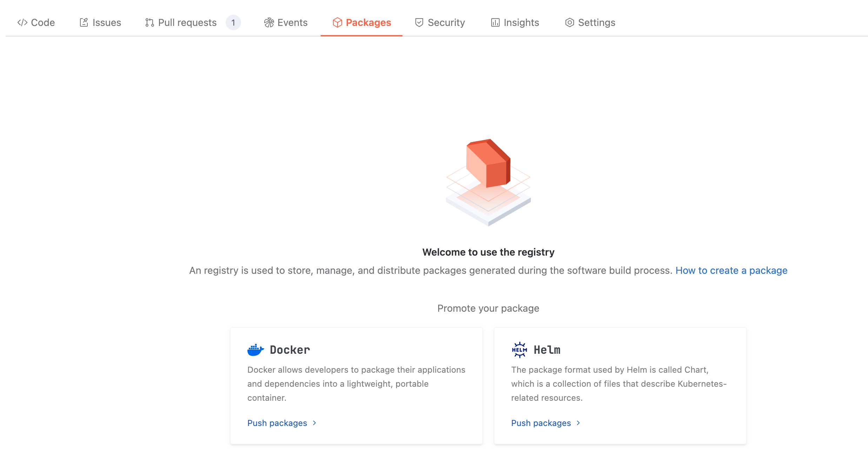This screenshot has width=868, height=460.
Task: Click the chevron next to Docker Push packages
Action: pos(314,423)
